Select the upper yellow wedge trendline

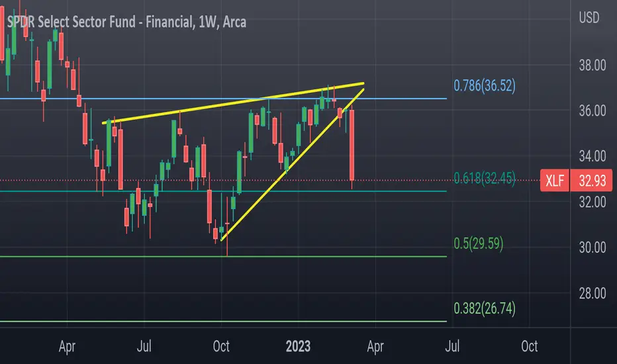pyautogui.click(x=233, y=103)
